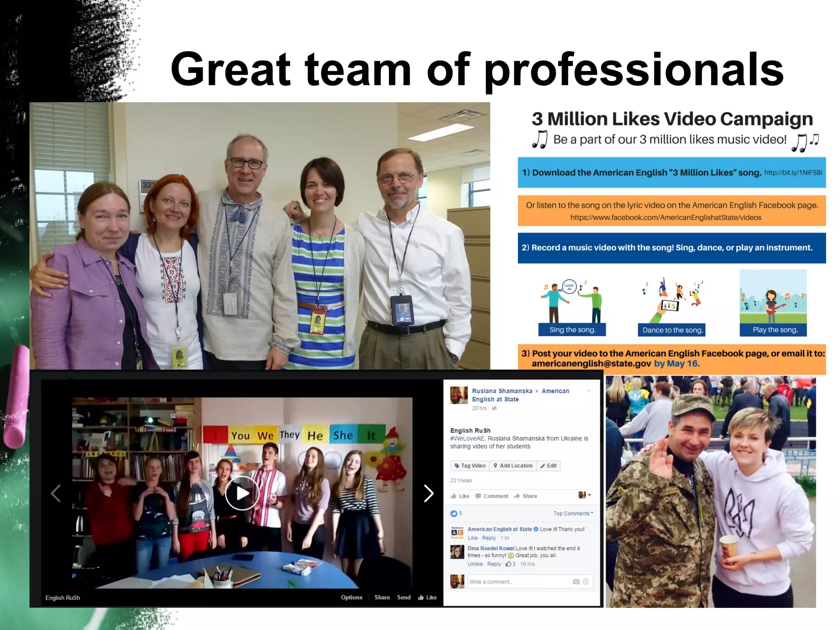
Task: Open the American English at State page link
Action: pyautogui.click(x=520, y=395)
